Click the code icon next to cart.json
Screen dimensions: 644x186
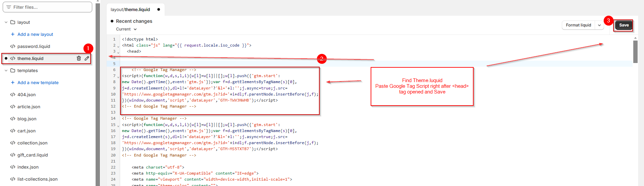[13, 131]
